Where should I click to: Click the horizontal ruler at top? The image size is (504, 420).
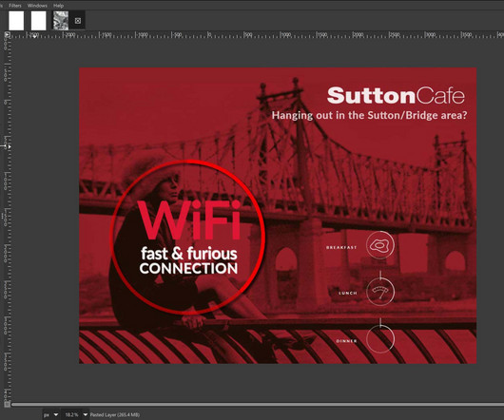257,35
